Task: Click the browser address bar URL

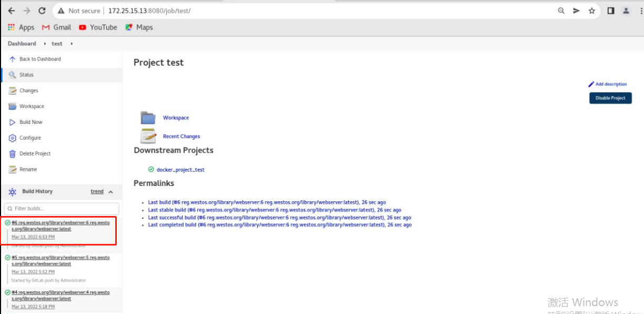Action: pyautogui.click(x=149, y=11)
